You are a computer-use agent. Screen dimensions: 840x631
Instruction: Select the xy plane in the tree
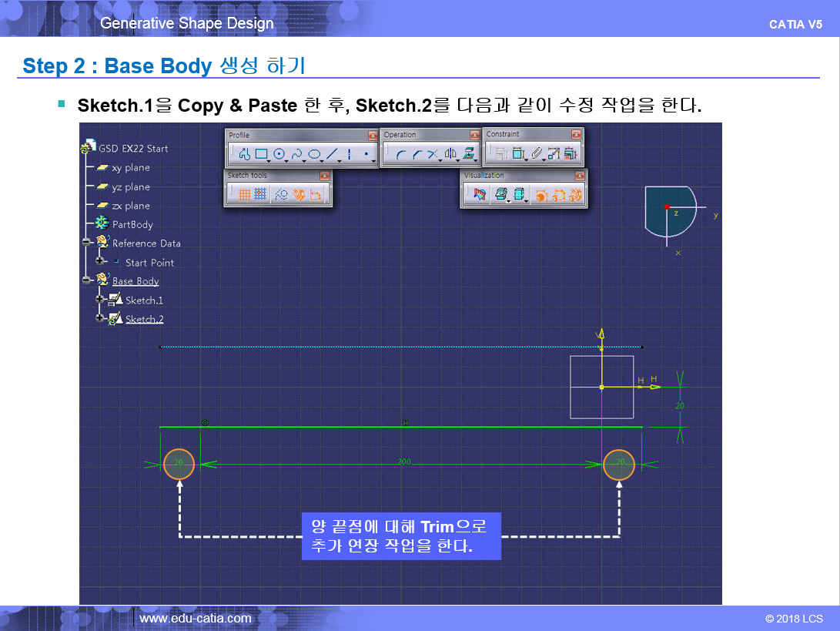(x=130, y=168)
